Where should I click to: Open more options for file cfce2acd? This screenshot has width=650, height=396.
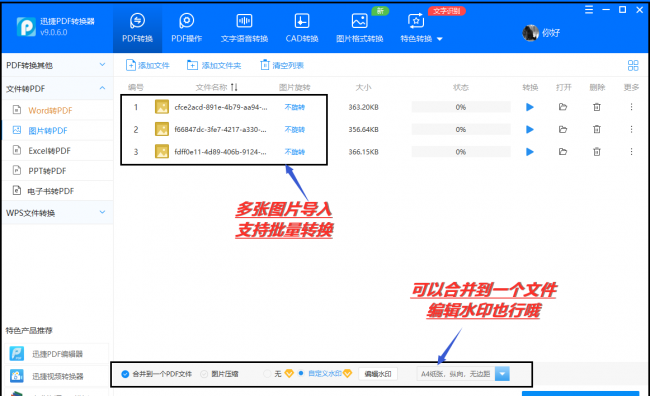[631, 107]
